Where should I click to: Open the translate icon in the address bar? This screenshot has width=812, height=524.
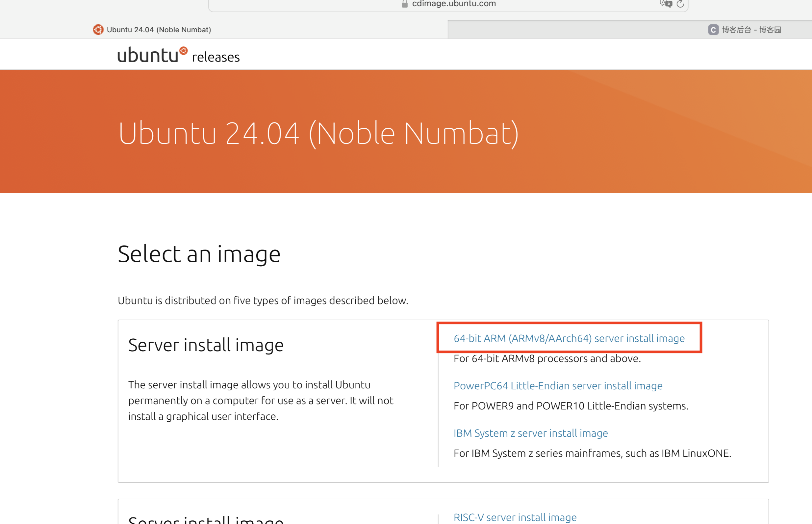coord(666,3)
